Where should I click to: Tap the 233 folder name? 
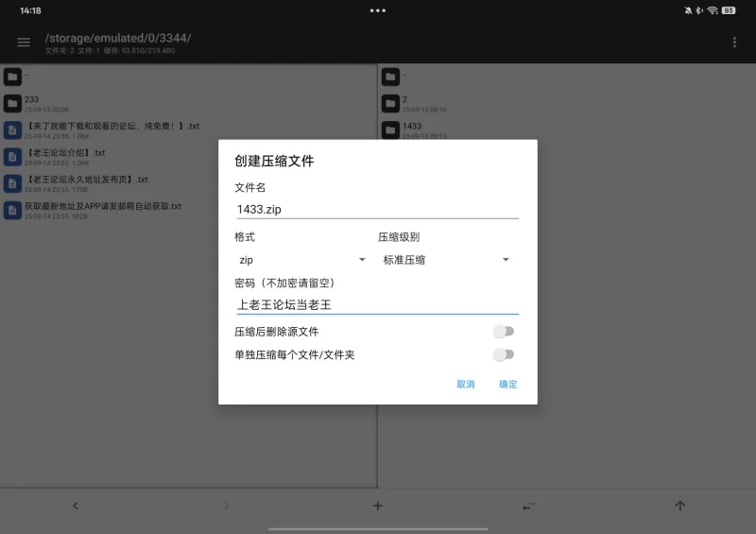pyautogui.click(x=32, y=99)
